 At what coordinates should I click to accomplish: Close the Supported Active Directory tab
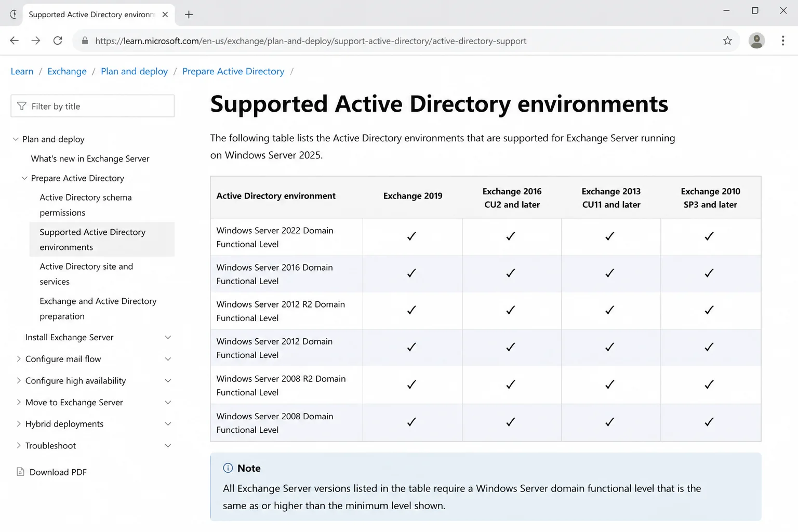pyautogui.click(x=165, y=15)
